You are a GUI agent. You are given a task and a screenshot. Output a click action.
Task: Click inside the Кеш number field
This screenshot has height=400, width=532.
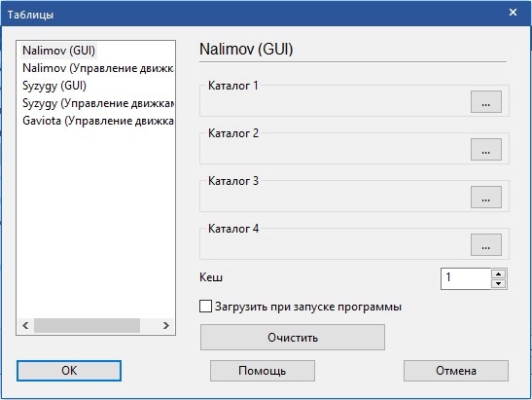click(x=466, y=278)
